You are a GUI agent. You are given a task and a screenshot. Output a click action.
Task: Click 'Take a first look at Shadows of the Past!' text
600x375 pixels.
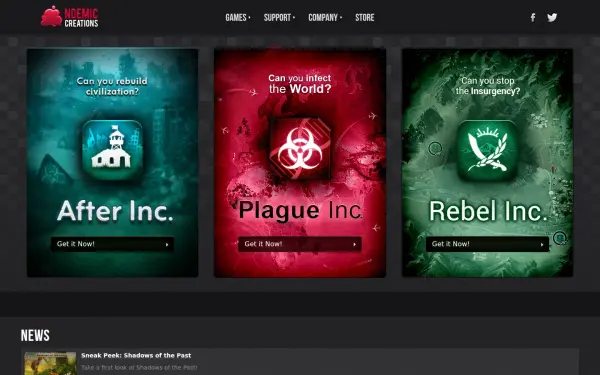139,368
